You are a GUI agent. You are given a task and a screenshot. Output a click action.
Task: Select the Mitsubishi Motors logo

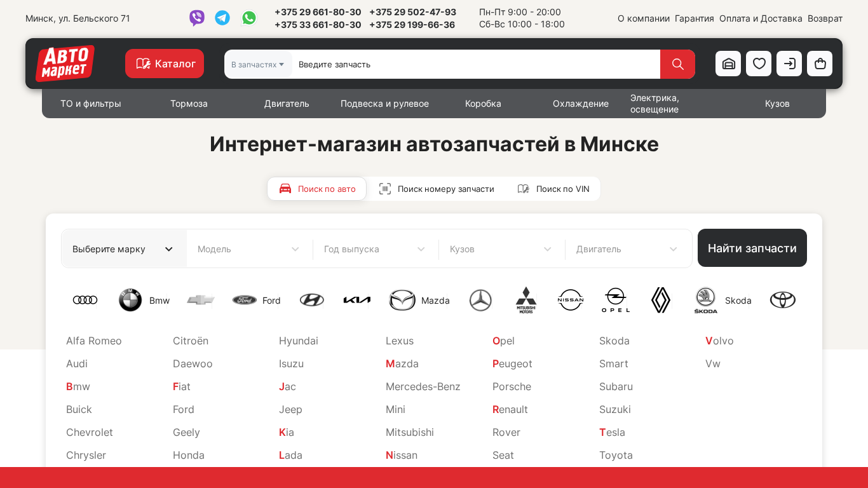pos(526,300)
